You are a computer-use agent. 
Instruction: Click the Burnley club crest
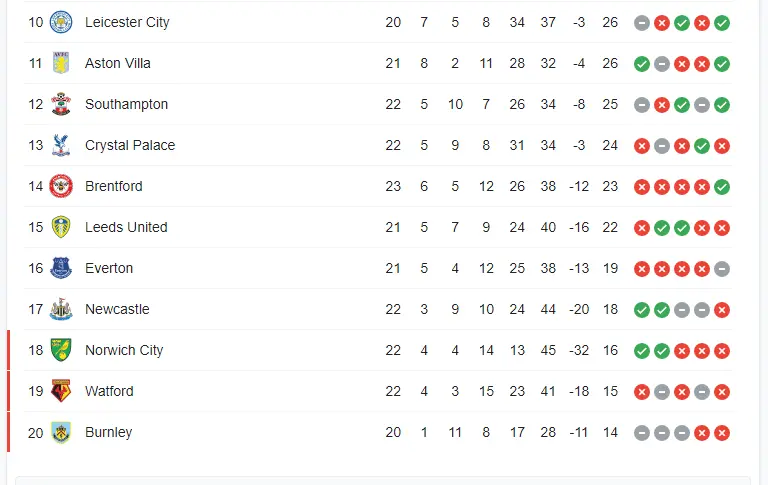pyautogui.click(x=61, y=432)
